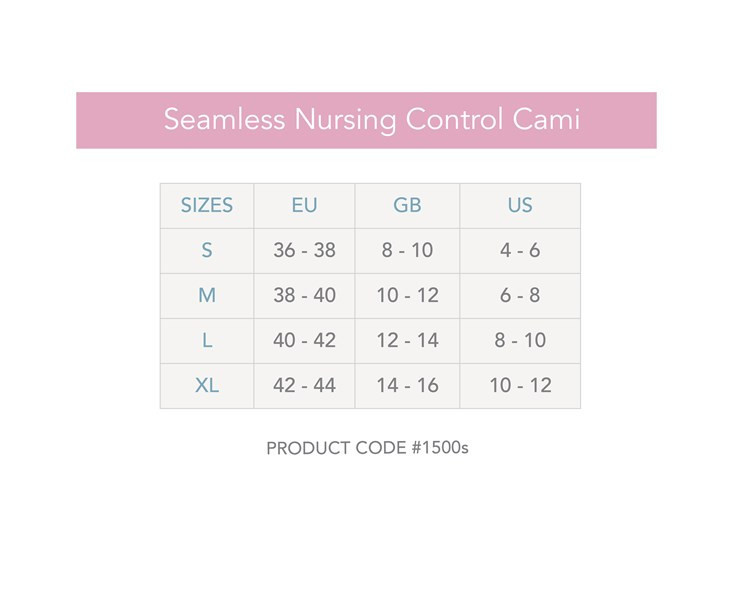Click EU size 38 - 40 cell

click(x=304, y=296)
